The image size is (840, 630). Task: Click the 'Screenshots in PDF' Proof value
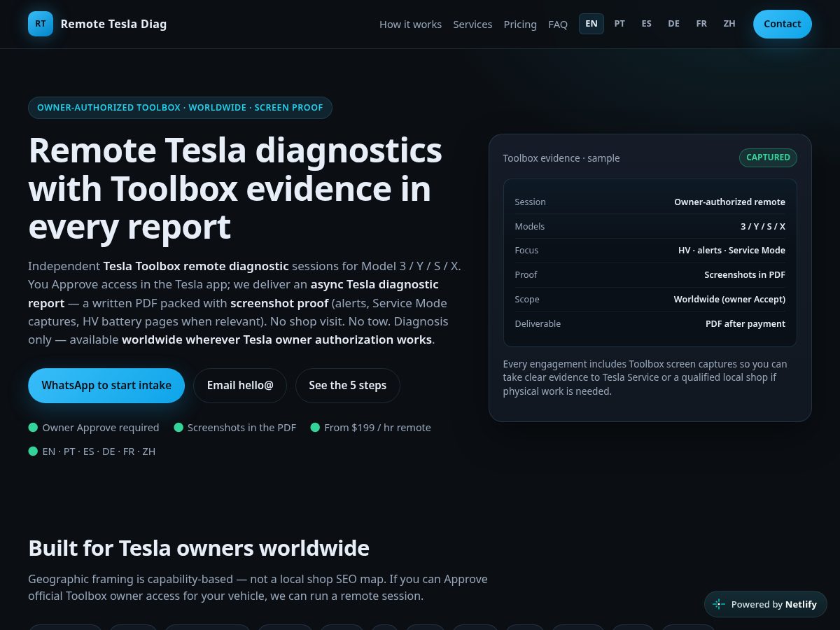click(x=745, y=274)
